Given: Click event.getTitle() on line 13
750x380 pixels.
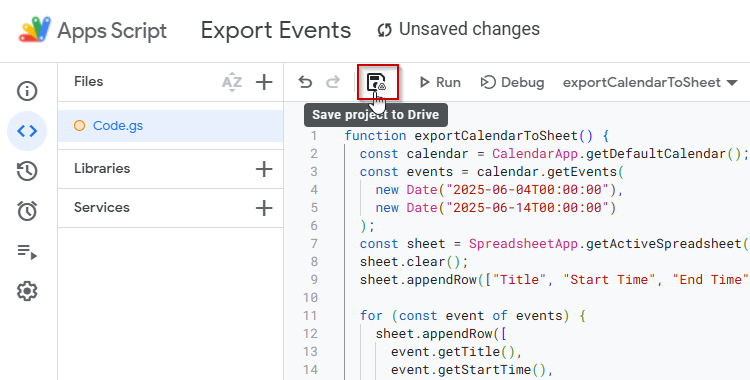Looking at the screenshot, I should tap(452, 352).
